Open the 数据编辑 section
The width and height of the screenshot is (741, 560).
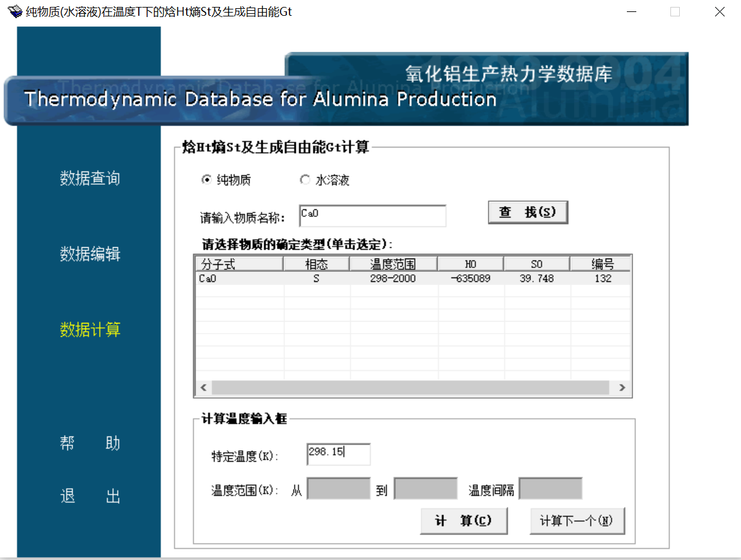(90, 254)
